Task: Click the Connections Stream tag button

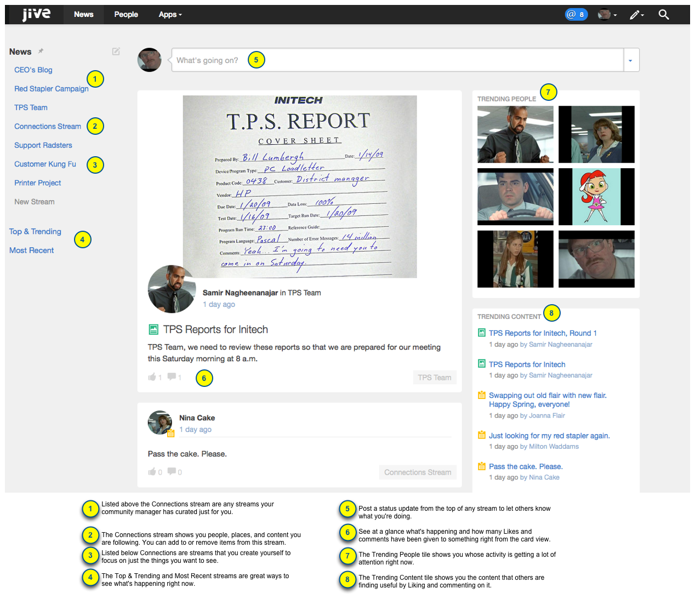Action: coord(418,472)
